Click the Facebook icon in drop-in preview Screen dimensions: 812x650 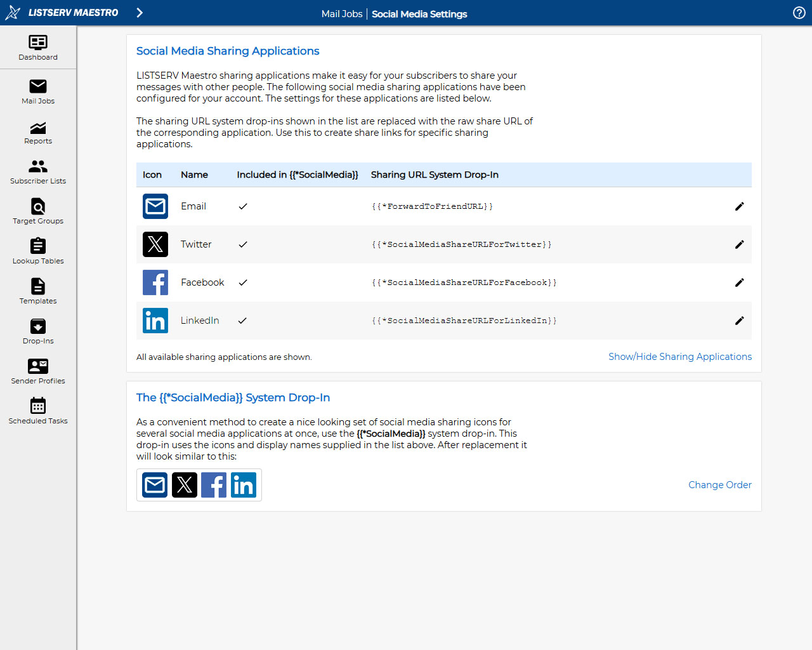[x=214, y=485]
